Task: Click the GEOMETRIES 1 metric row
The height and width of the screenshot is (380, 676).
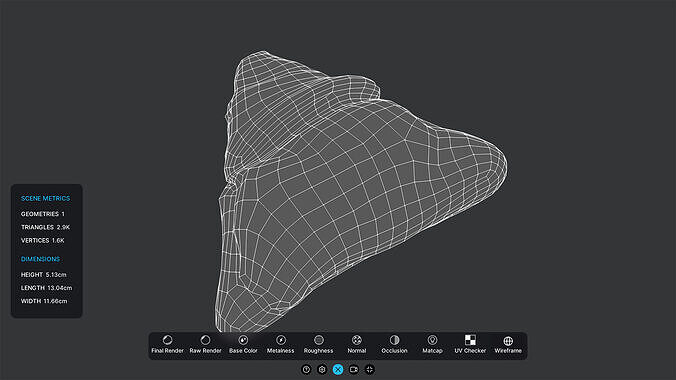Action: 43,214
